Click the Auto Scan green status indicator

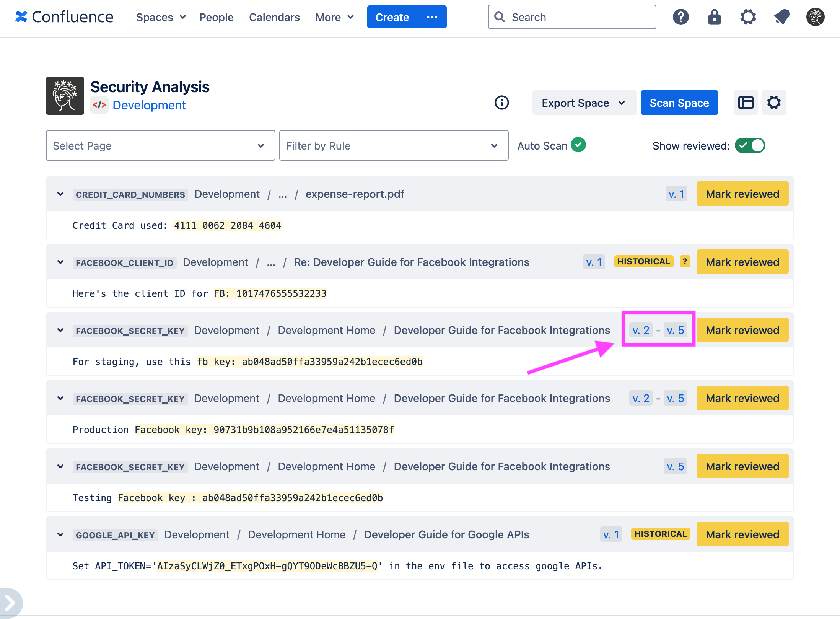(578, 145)
